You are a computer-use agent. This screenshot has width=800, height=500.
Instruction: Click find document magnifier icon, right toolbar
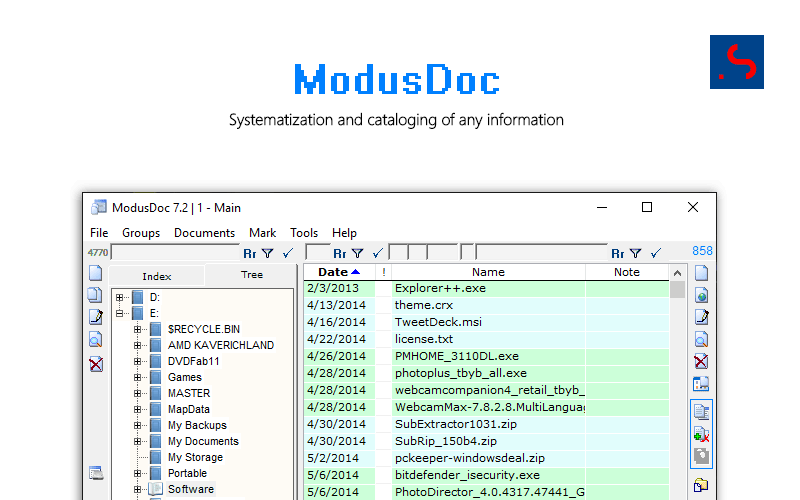[x=702, y=339]
